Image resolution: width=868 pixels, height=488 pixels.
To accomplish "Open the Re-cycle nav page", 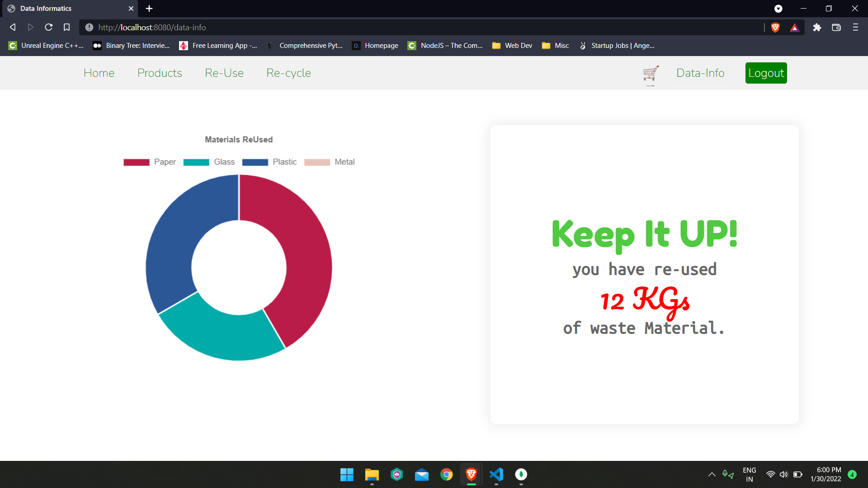I will click(x=288, y=73).
